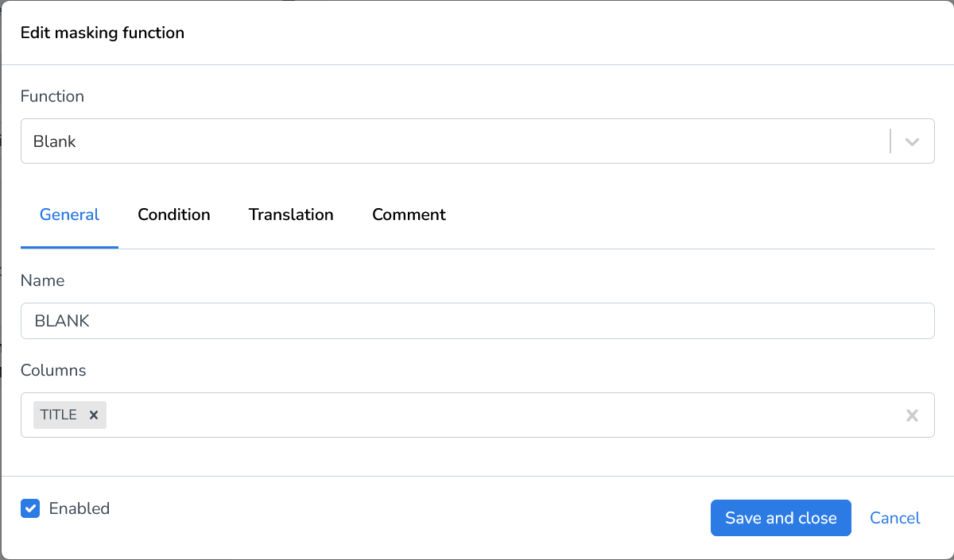Click the TITLE chip label
Screen dimensions: 954x560
(59, 415)
